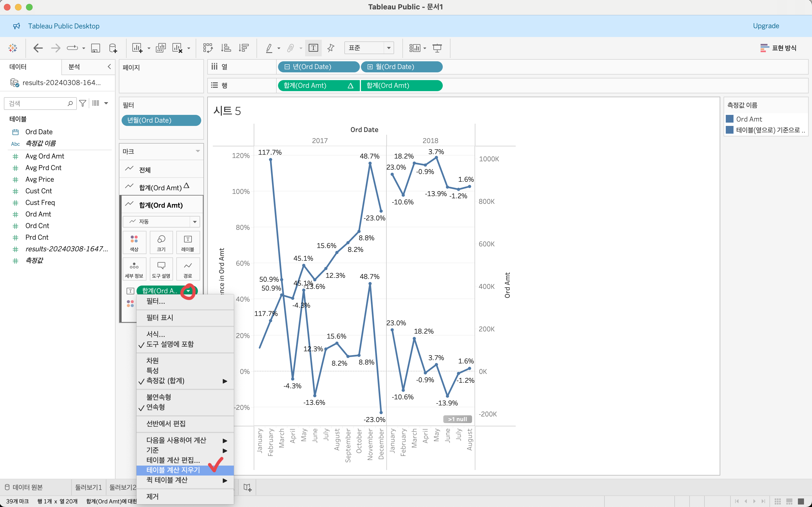Toggle the show mark labels icon
Image resolution: width=812 pixels, height=507 pixels.
tap(313, 48)
